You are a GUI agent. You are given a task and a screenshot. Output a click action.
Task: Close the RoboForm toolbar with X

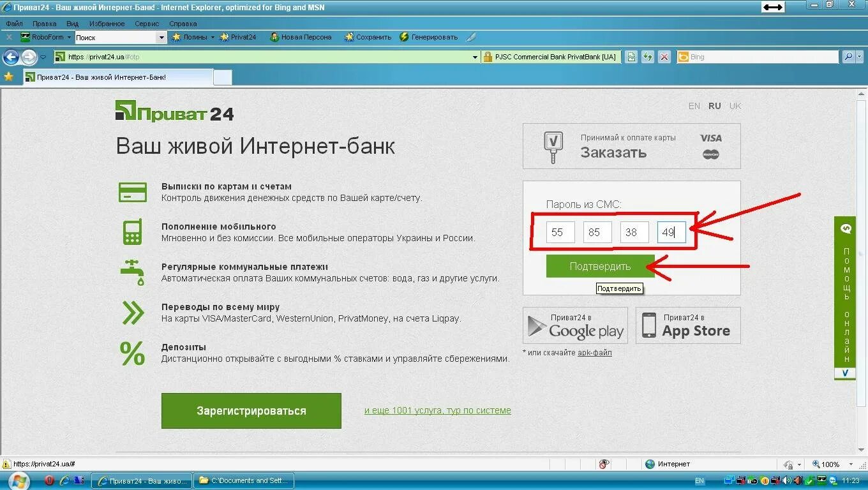coord(9,37)
